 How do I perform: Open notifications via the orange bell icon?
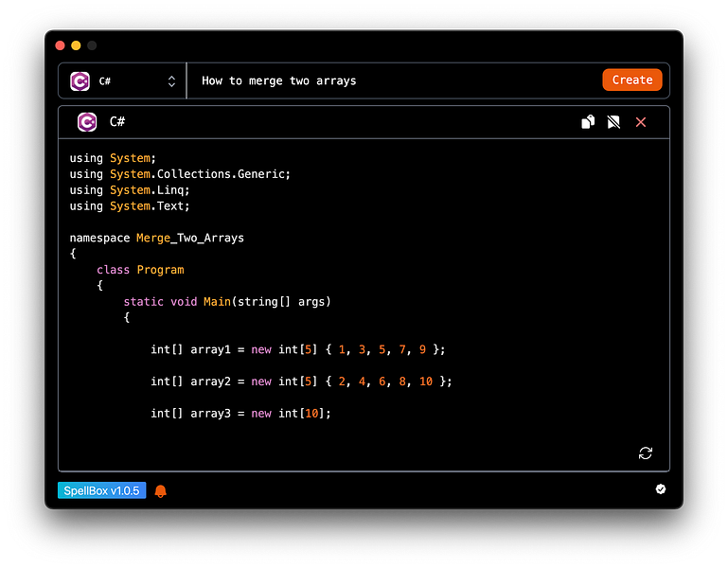[161, 491]
